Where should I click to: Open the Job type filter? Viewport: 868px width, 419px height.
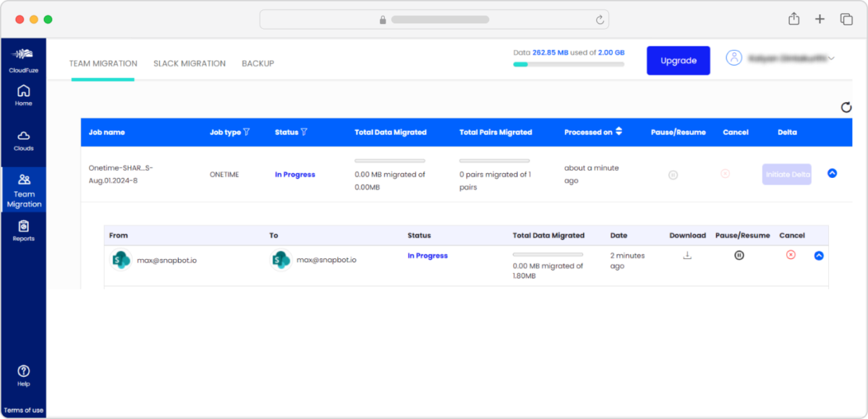click(x=247, y=132)
